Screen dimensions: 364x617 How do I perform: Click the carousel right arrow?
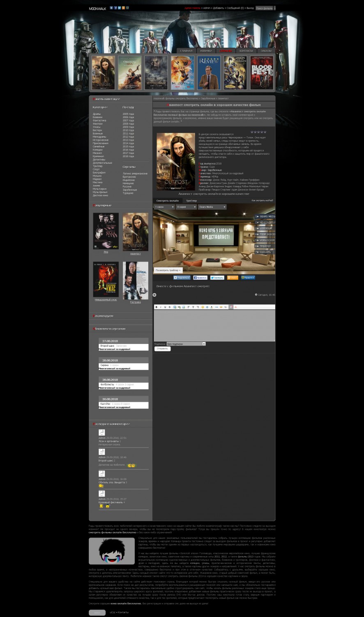pos(272,73)
